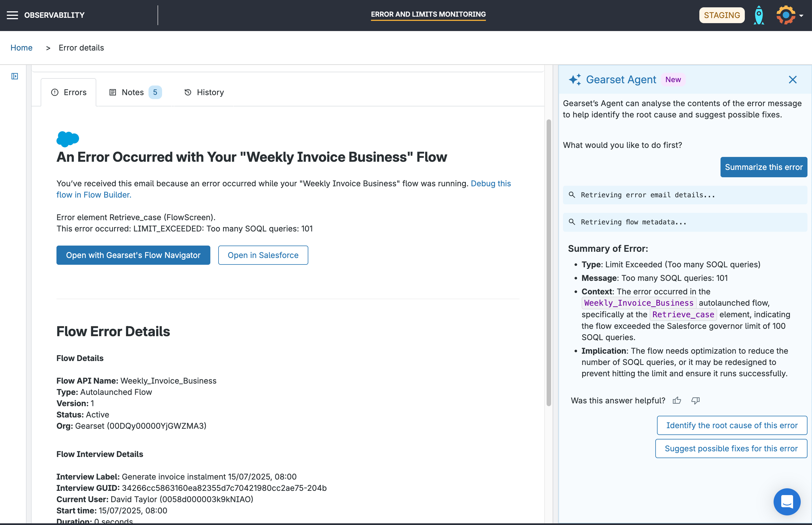Expand the account dropdown arrow

coord(802,16)
